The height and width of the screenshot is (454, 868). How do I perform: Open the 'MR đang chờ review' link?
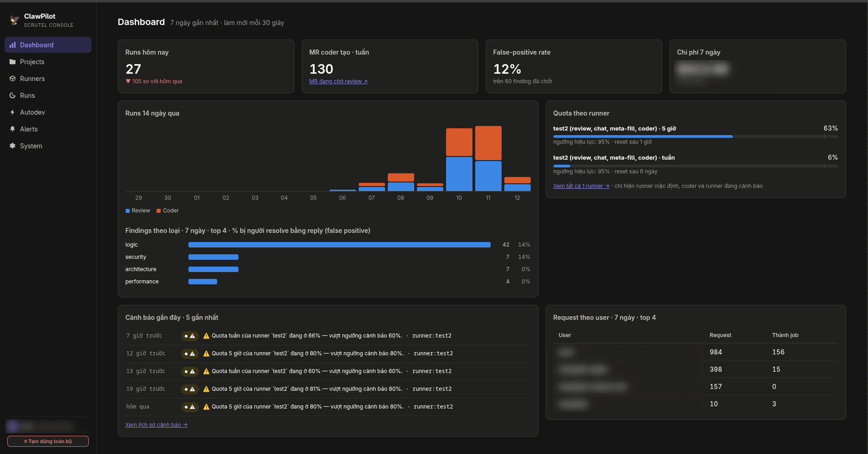338,81
